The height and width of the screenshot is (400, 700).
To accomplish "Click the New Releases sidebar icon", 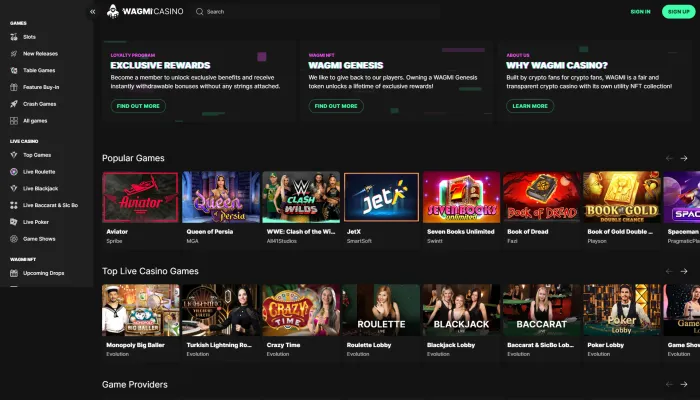I will tap(14, 54).
